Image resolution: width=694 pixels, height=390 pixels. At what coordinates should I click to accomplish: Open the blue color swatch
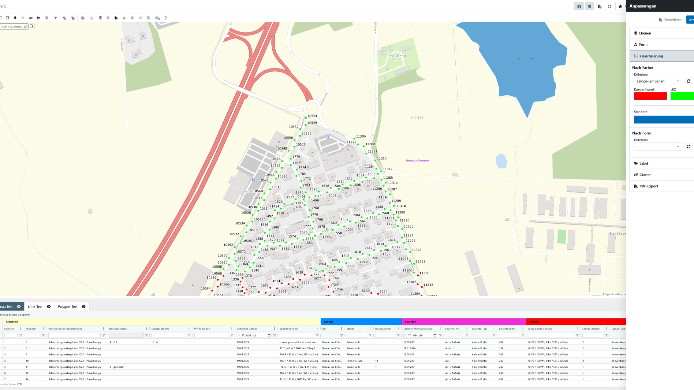664,120
